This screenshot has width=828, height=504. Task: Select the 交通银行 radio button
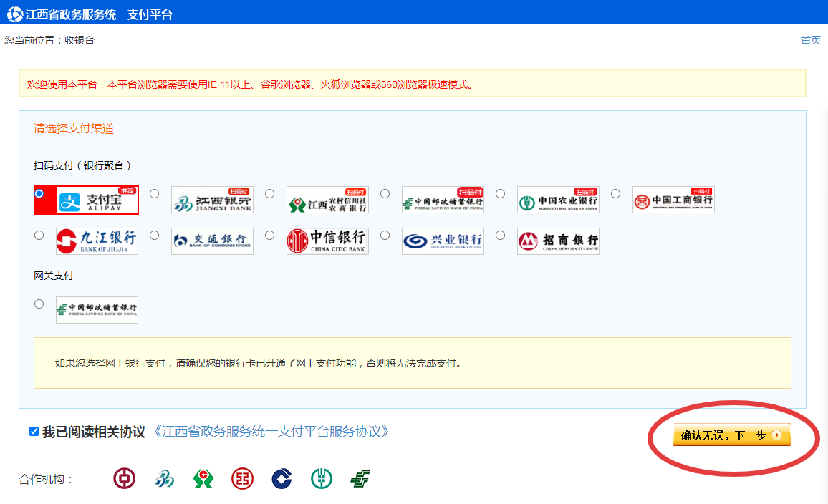click(x=154, y=236)
